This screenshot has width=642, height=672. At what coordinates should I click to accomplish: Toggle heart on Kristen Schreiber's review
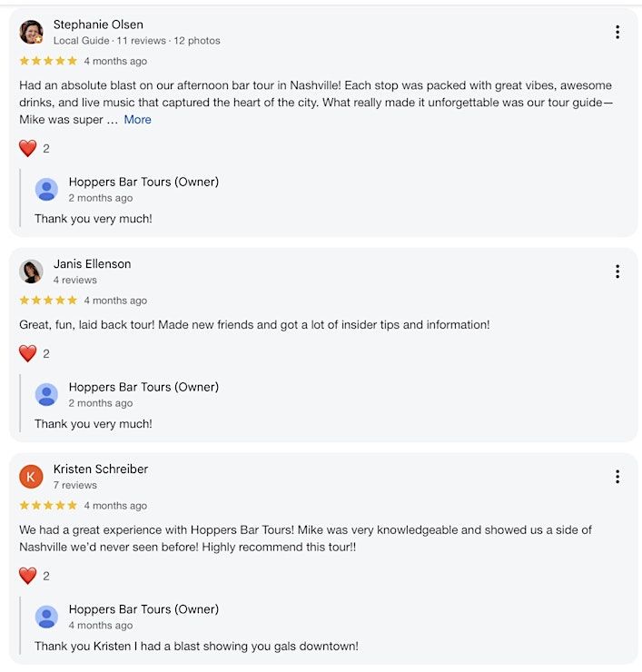(28, 576)
